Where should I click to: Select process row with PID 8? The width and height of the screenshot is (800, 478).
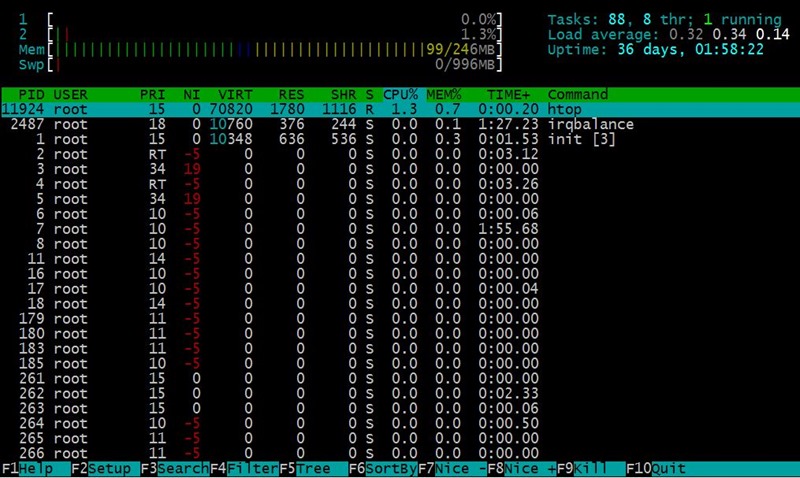coord(400,244)
